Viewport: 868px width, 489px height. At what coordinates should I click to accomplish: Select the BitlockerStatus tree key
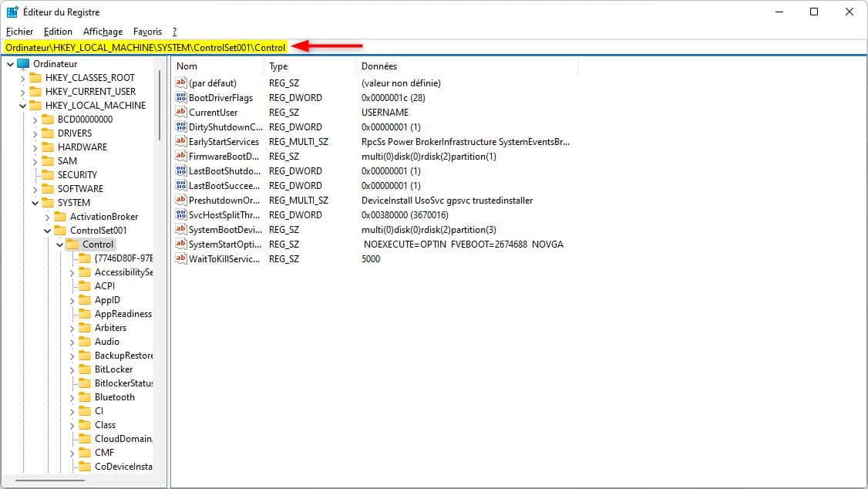(x=123, y=383)
